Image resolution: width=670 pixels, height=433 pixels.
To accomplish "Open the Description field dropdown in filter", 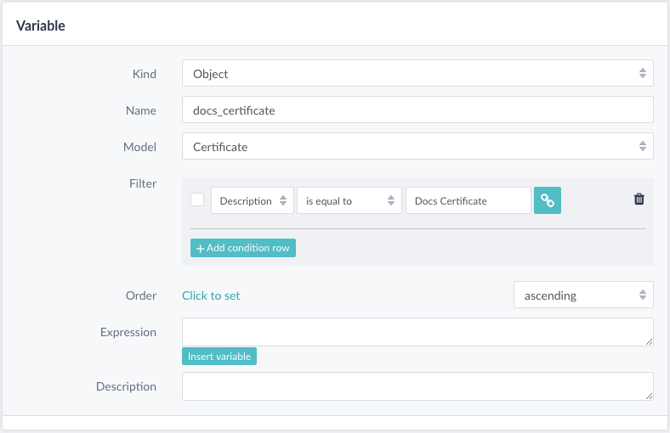I will pyautogui.click(x=252, y=201).
